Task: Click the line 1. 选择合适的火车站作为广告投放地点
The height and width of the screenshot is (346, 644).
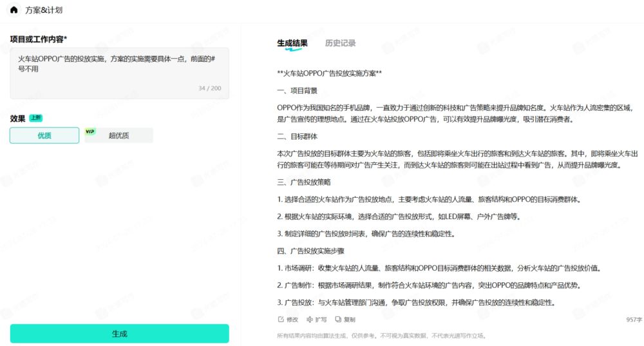Action: [430, 199]
